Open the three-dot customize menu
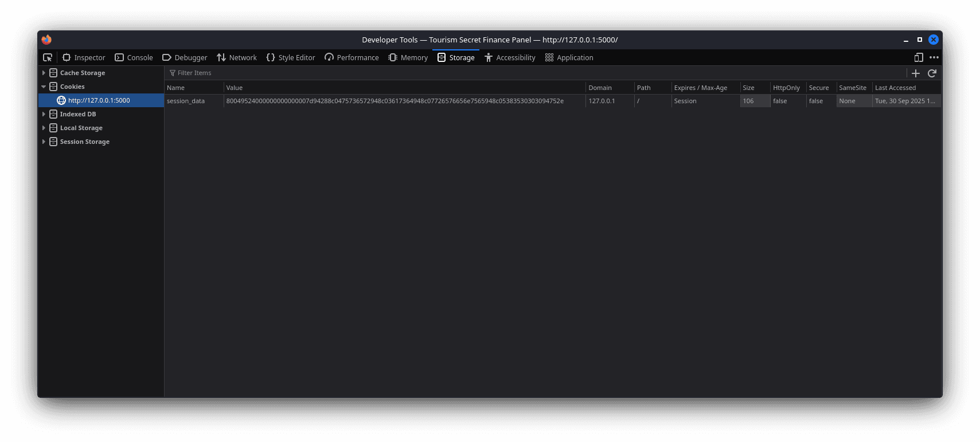The height and width of the screenshot is (442, 980). point(934,57)
